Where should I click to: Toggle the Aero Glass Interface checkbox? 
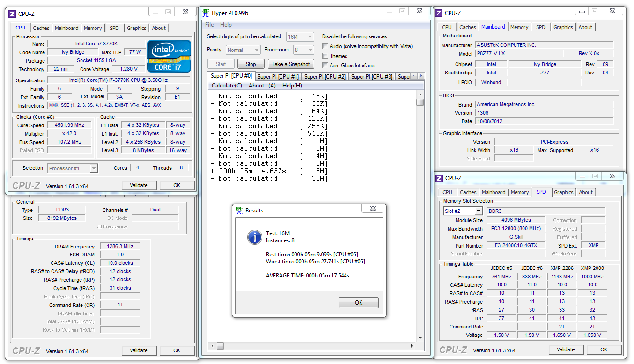[x=325, y=66]
